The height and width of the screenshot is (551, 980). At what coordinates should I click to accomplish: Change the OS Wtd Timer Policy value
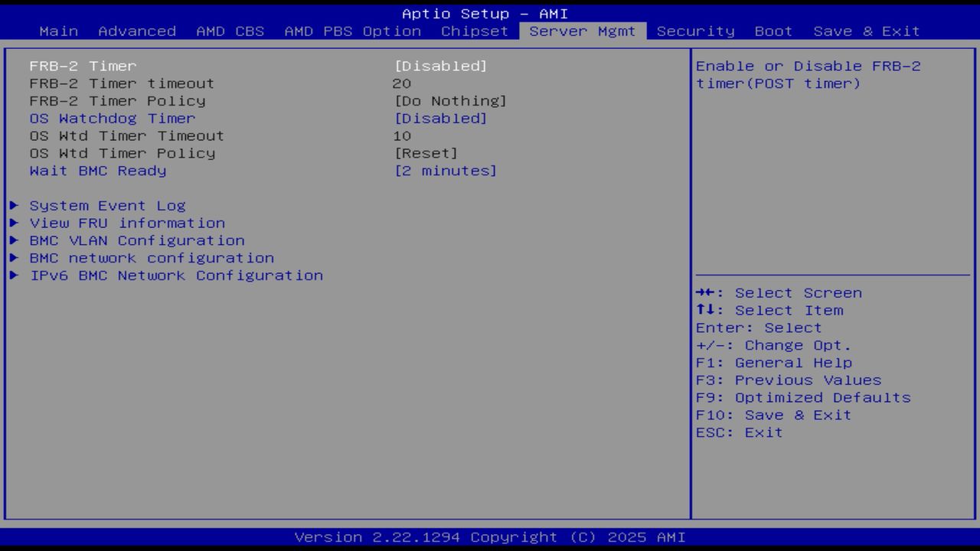point(427,153)
